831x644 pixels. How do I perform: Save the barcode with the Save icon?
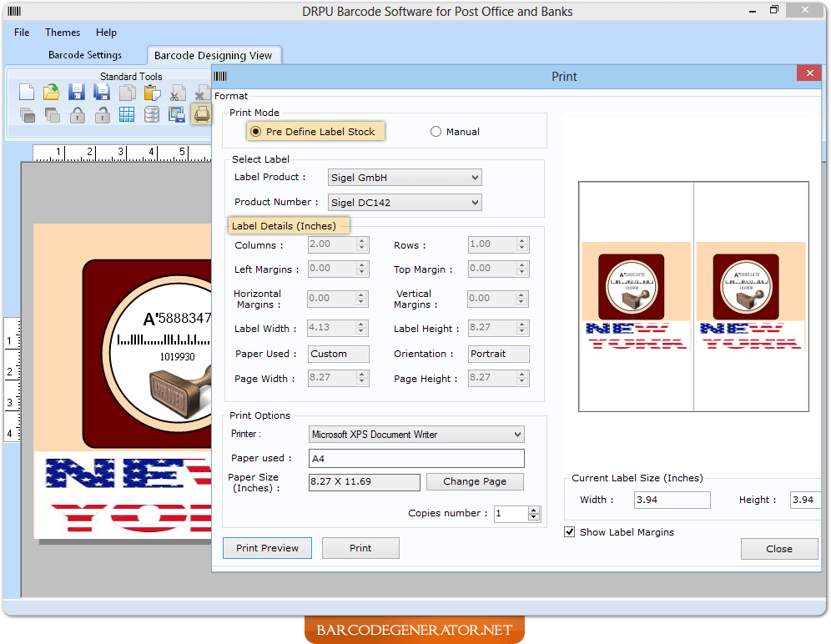click(74, 93)
